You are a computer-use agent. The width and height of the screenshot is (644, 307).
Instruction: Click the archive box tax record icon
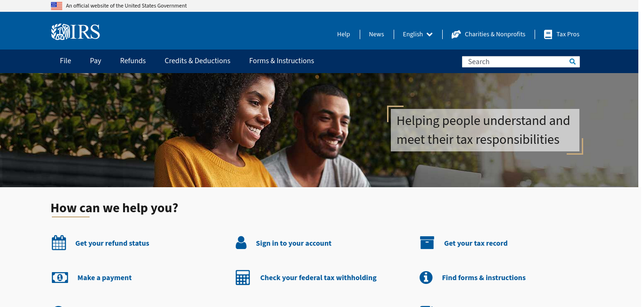click(x=427, y=242)
